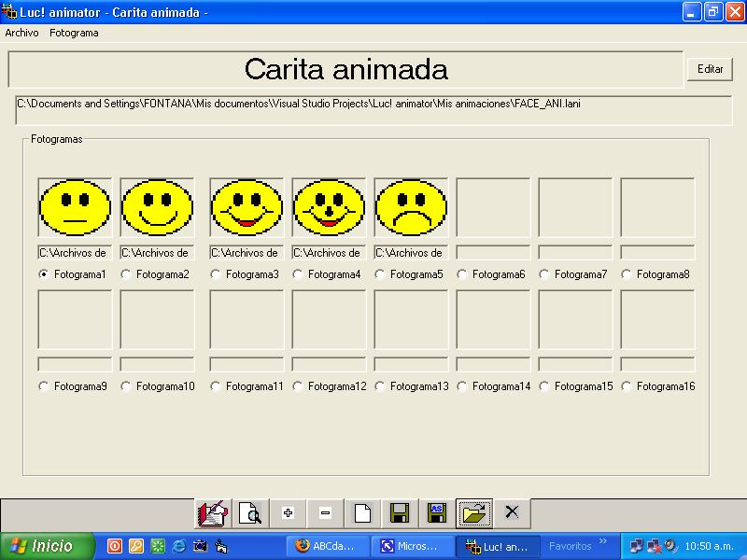The image size is (747, 560).
Task: Click the empty path field above Fotograma13
Action: point(411,364)
